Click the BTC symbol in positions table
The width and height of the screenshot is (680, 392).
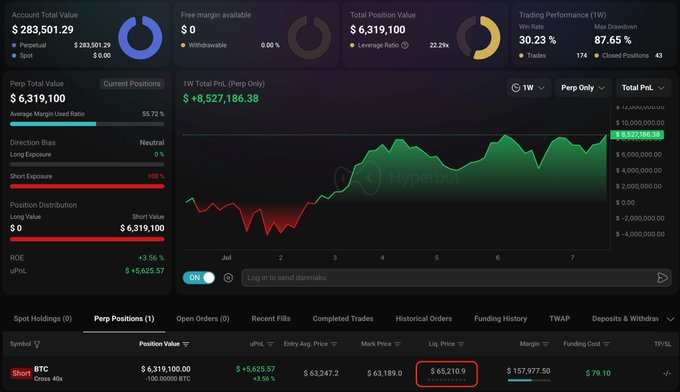tap(41, 369)
